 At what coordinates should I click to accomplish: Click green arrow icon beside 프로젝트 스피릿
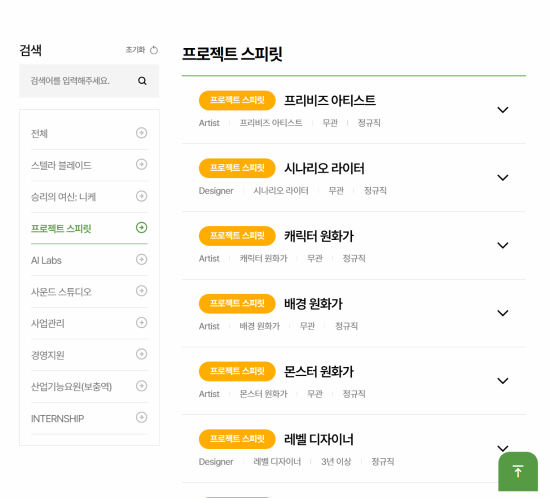tap(141, 228)
